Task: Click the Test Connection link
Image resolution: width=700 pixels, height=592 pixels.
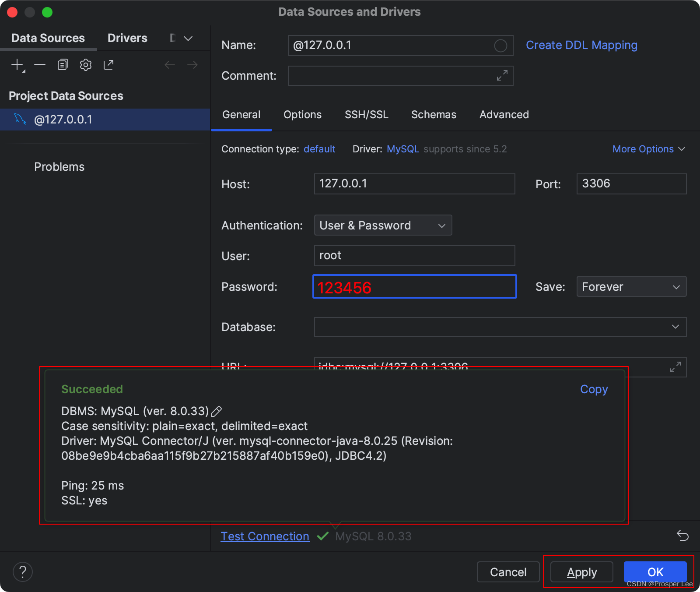Action: pos(265,536)
